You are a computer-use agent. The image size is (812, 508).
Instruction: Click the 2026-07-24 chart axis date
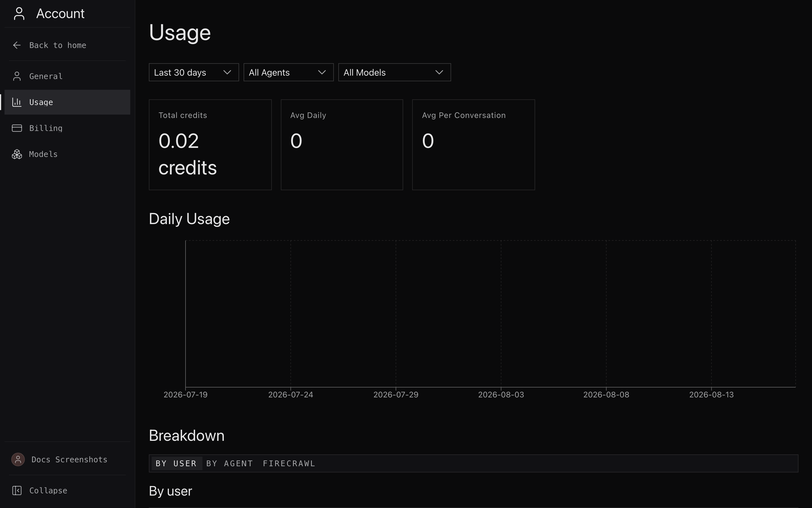[291, 395]
